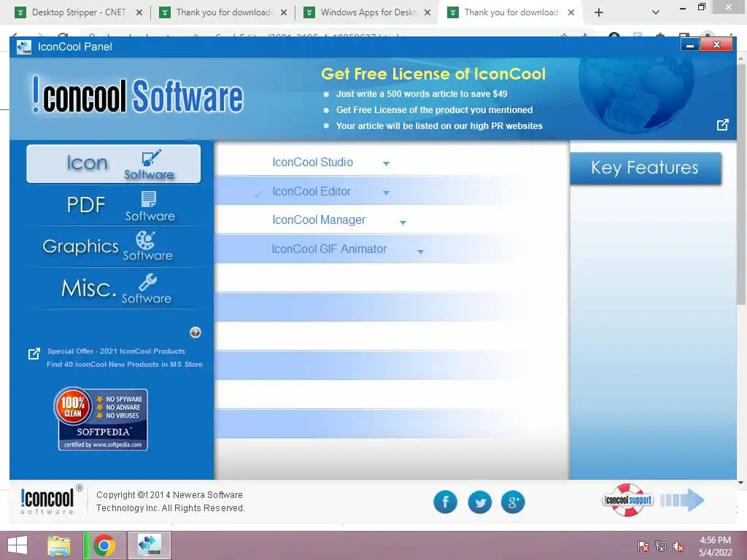Minimize the IconCool Panel window
The height and width of the screenshot is (560, 747).
(690, 44)
